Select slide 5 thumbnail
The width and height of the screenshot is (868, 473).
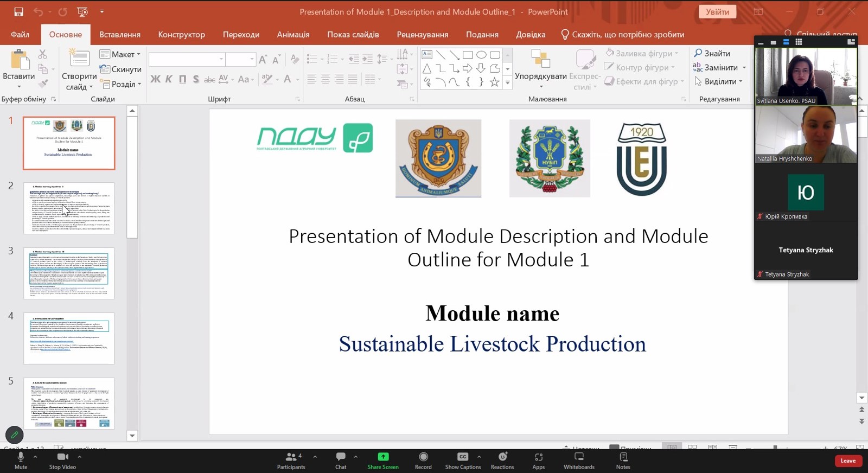coord(69,404)
